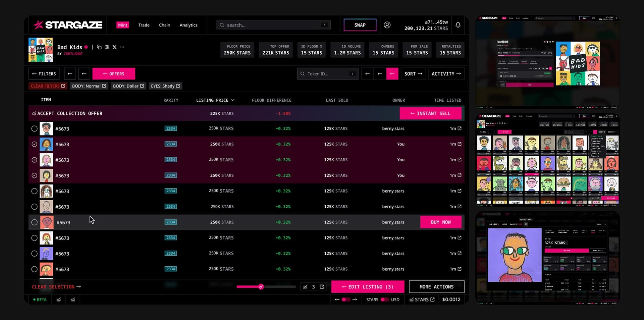Open the Analytics tab

[189, 25]
